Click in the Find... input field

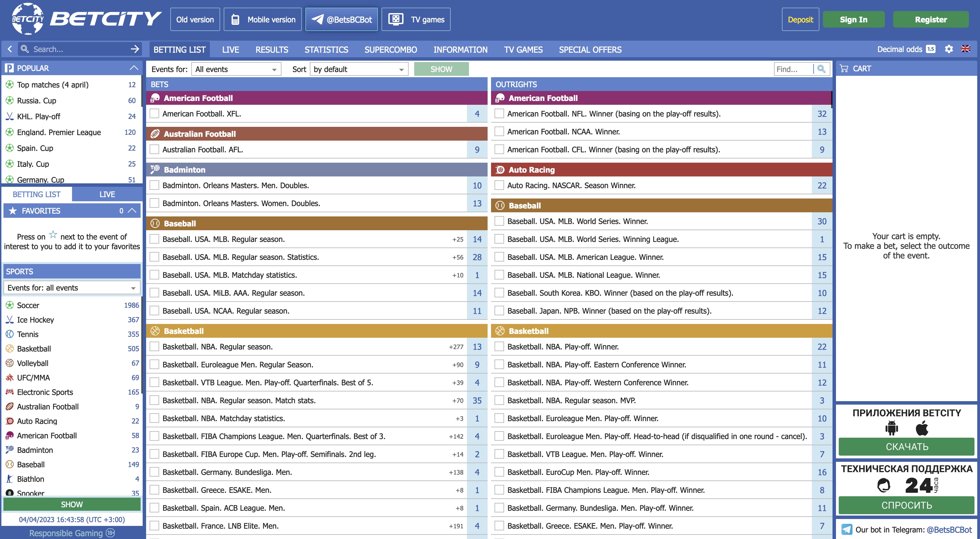[794, 69]
